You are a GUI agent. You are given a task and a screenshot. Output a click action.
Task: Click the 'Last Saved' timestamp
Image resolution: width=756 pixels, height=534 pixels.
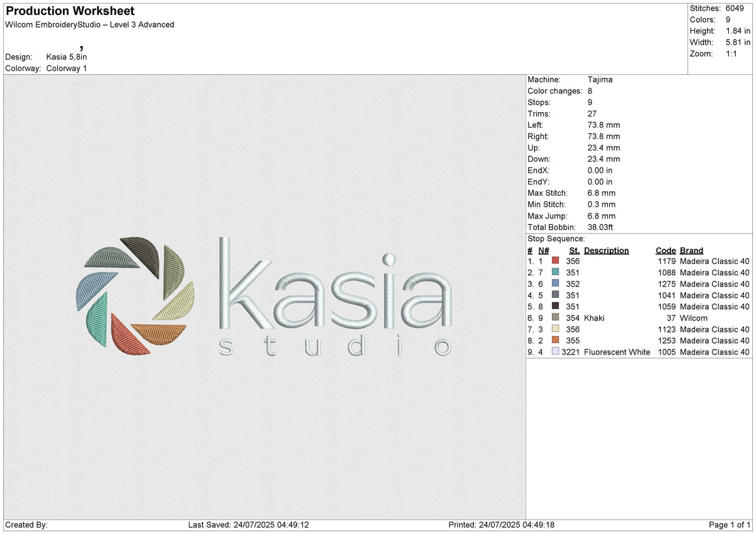point(248,525)
